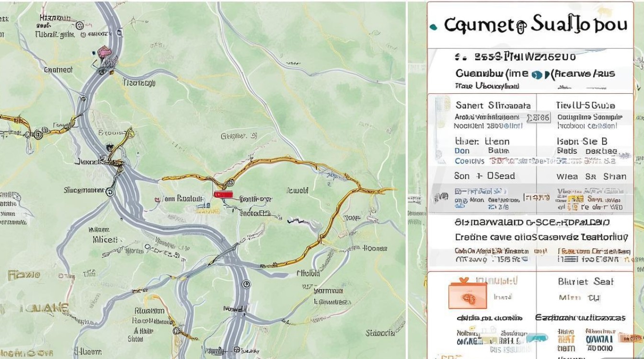Click the orange gift box thumbnail
Image resolution: width=644 pixels, height=359 pixels.
[468, 295]
